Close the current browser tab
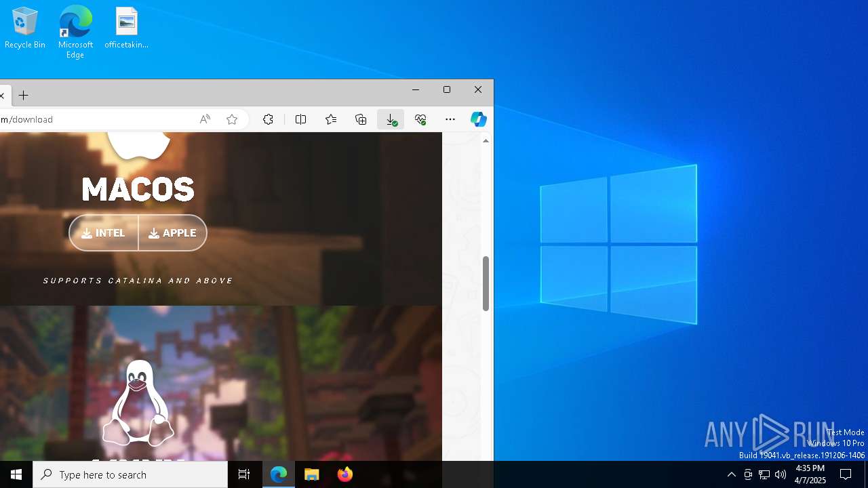 2,96
